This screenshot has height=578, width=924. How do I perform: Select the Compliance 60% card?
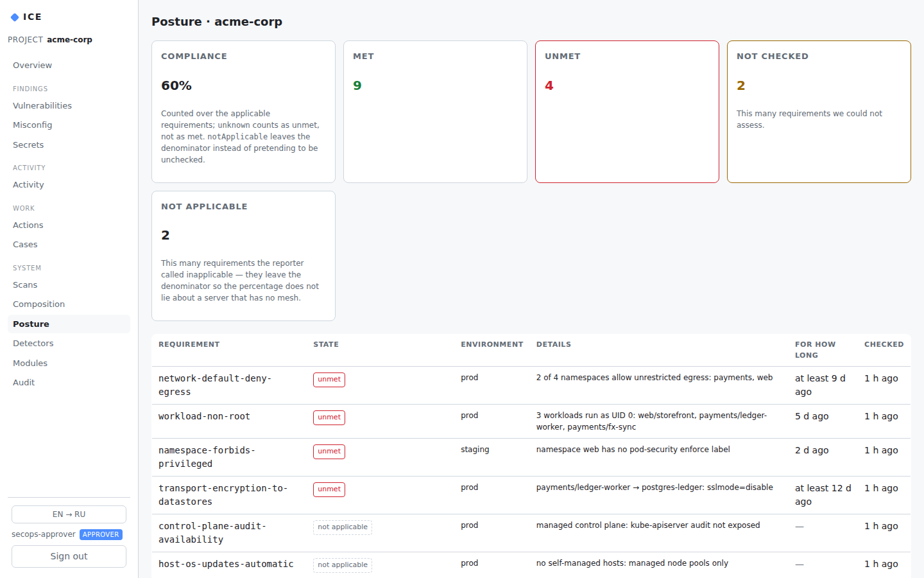(x=243, y=112)
